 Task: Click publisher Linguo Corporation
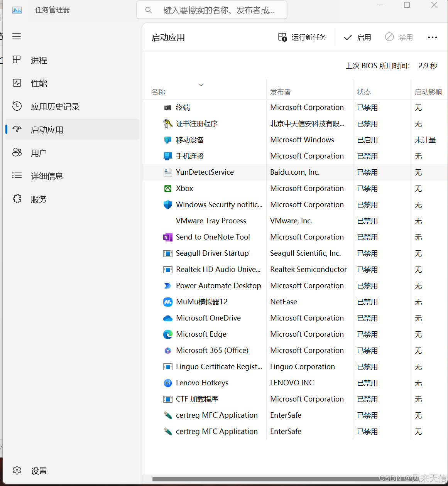[303, 367]
